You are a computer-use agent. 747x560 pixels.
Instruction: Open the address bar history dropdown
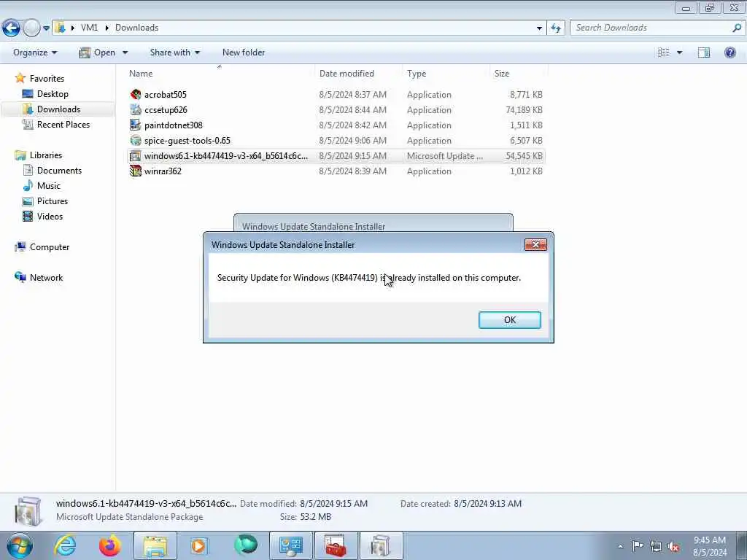[539, 28]
